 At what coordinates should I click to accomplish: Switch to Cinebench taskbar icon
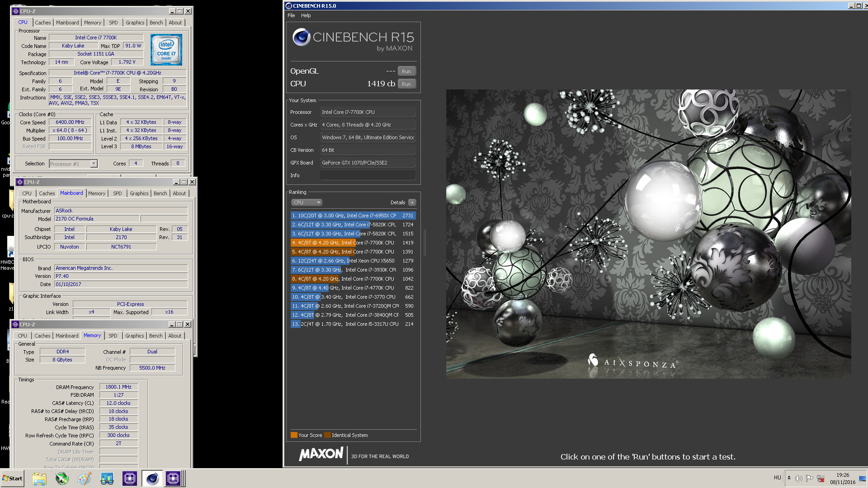pos(152,479)
